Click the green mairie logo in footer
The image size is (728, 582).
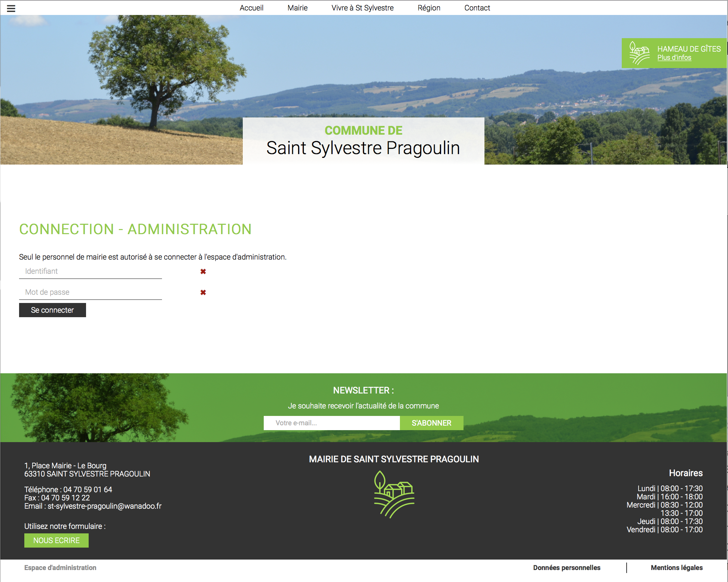coord(394,494)
